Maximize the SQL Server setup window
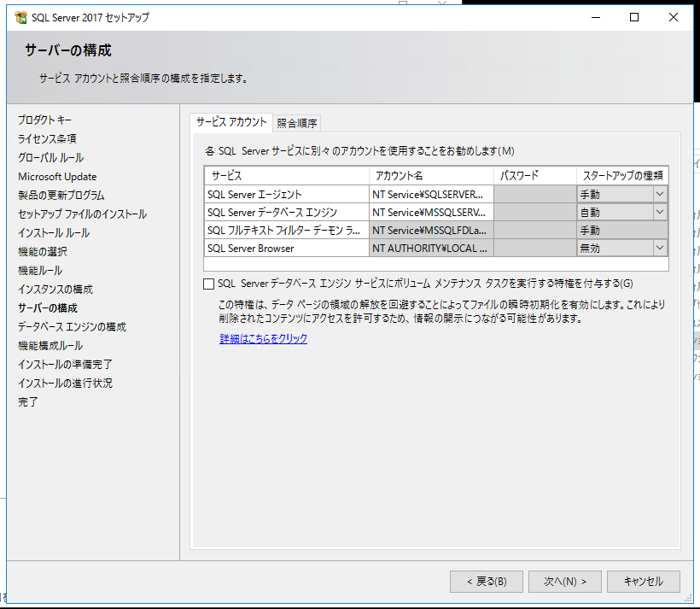Viewport: 700px width, 609px height. 634,17
